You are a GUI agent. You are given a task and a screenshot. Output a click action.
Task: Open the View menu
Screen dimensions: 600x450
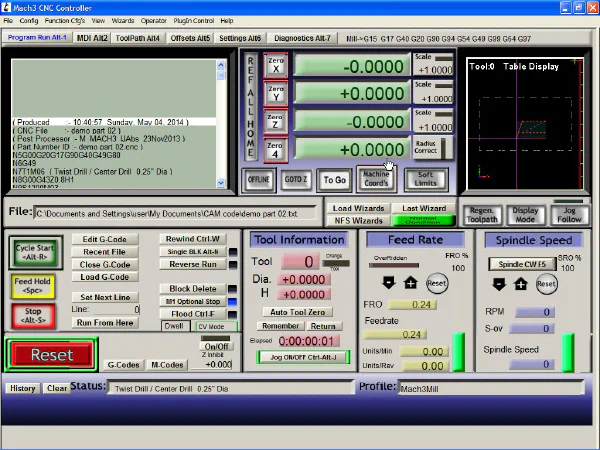98,21
